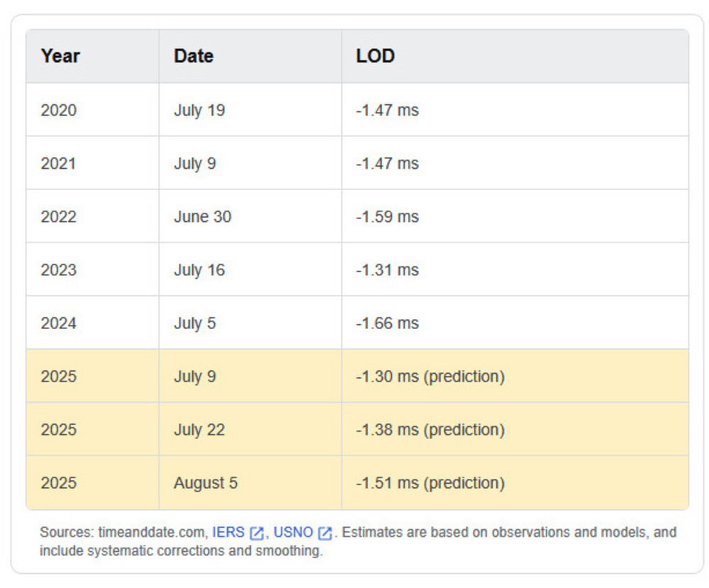709x588 pixels.
Task: Select the July 22 date cell
Action: pyautogui.click(x=199, y=429)
